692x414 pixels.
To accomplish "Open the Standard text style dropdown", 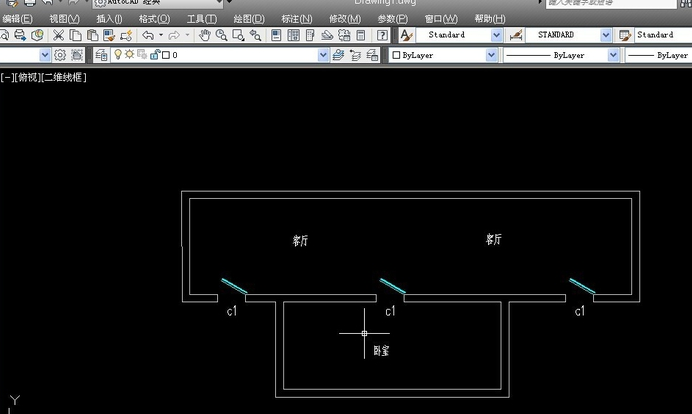I will click(459, 35).
